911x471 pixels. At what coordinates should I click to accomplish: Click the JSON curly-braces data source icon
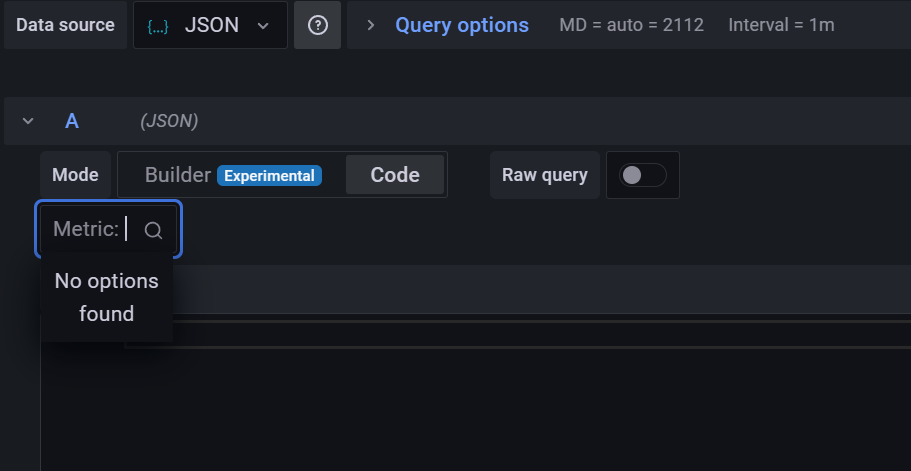(x=157, y=26)
